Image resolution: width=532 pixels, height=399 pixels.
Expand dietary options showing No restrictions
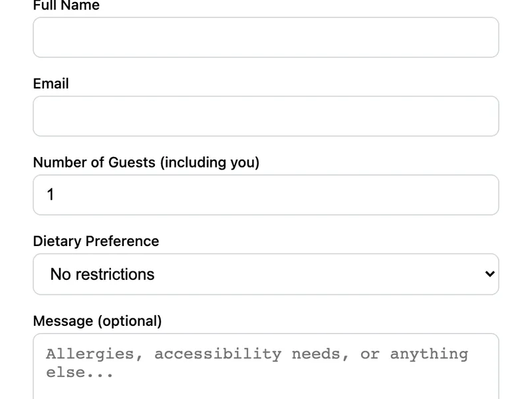point(266,273)
